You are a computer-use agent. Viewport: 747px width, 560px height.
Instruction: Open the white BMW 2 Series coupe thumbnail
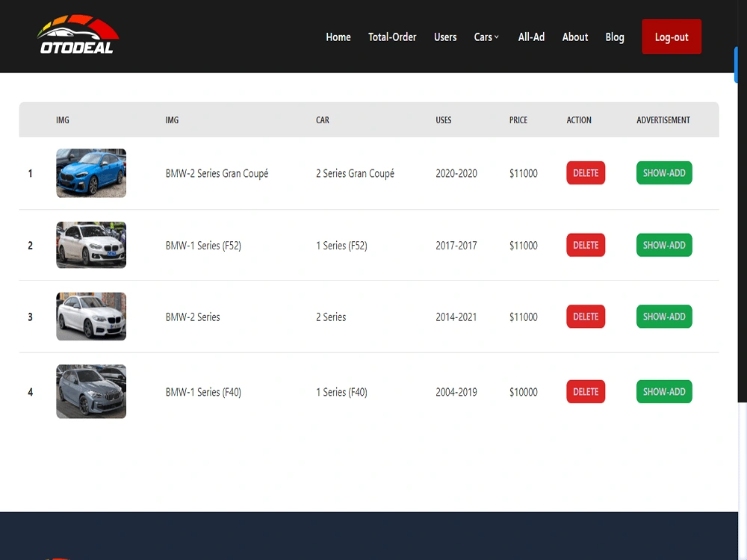91,316
